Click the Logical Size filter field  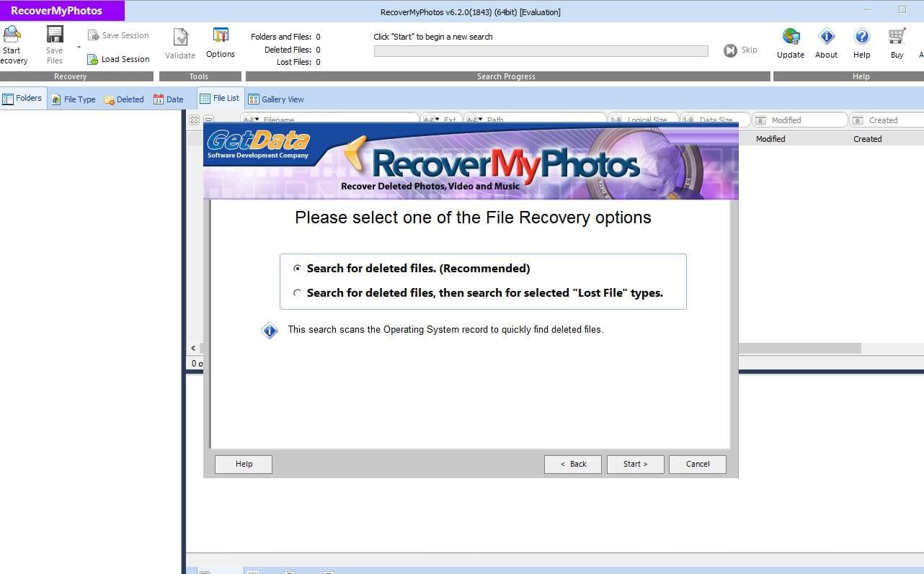642,120
